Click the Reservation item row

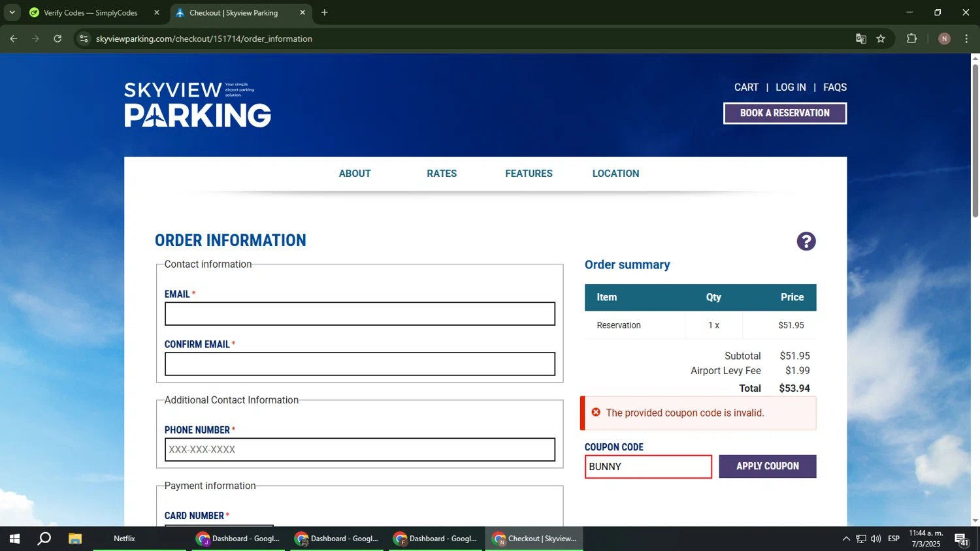click(x=700, y=325)
